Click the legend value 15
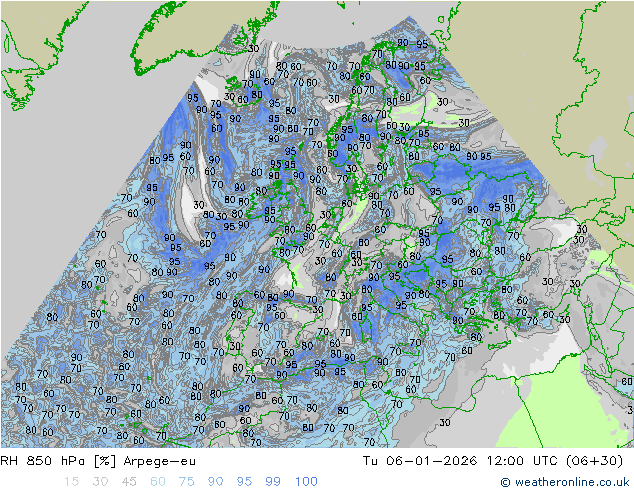 (71, 482)
